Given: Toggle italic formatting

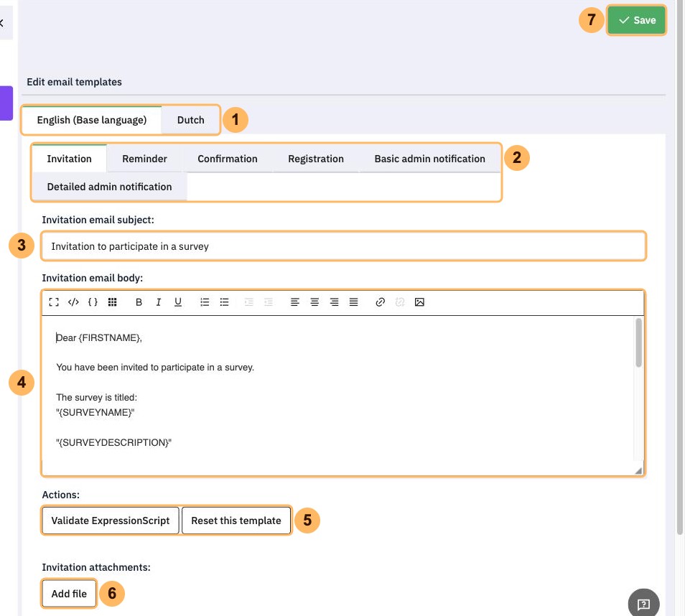Looking at the screenshot, I should (158, 302).
